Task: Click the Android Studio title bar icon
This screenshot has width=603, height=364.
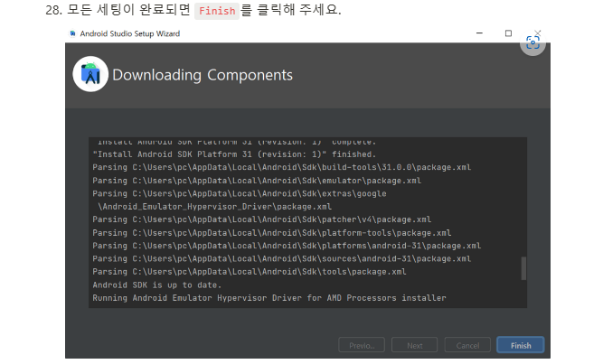Action: (x=72, y=33)
